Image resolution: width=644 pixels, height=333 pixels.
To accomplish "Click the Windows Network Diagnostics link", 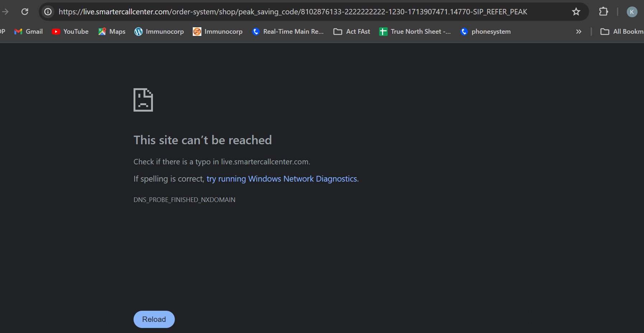I will tap(282, 179).
